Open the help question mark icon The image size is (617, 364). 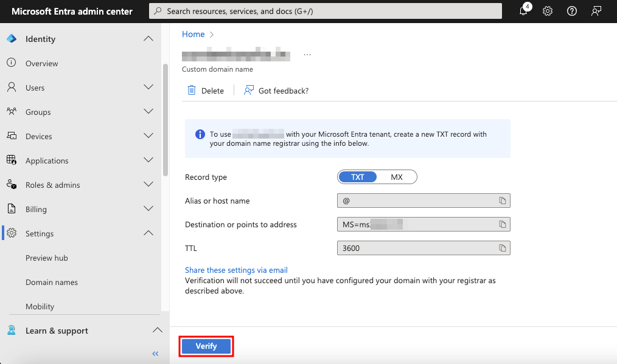pos(572,11)
